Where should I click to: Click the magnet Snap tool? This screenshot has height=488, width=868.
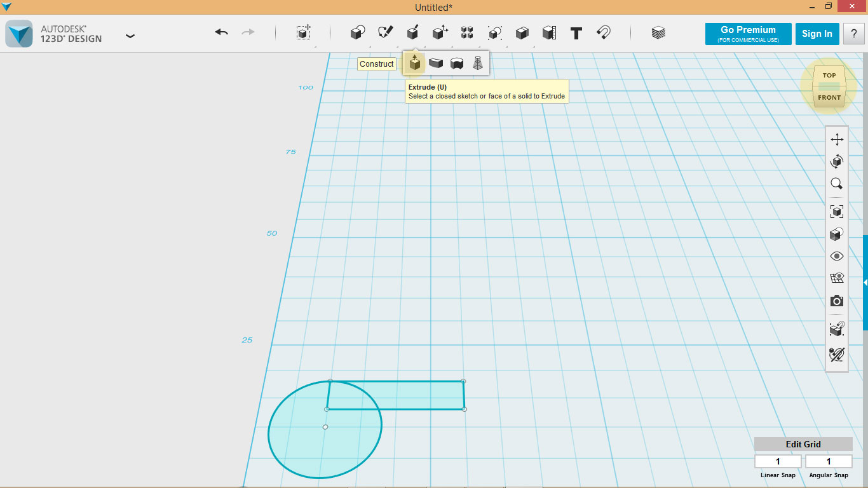[x=603, y=33]
